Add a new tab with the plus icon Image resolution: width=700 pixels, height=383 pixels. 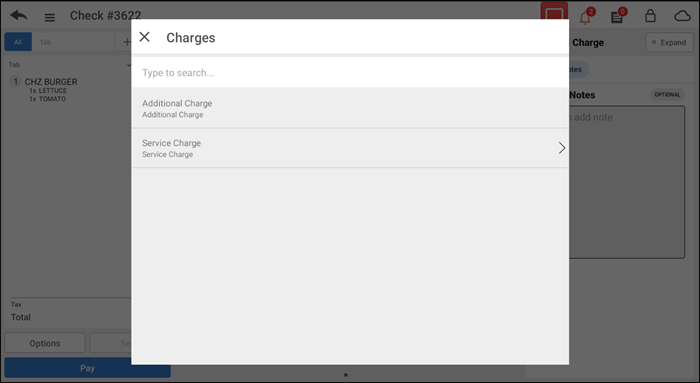pyautogui.click(x=127, y=42)
